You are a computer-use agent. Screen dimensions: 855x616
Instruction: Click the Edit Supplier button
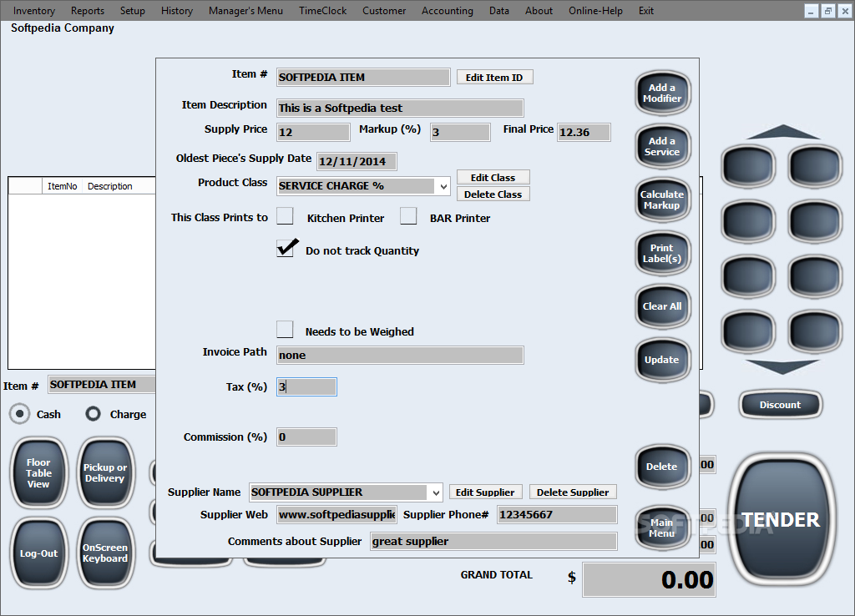[485, 492]
